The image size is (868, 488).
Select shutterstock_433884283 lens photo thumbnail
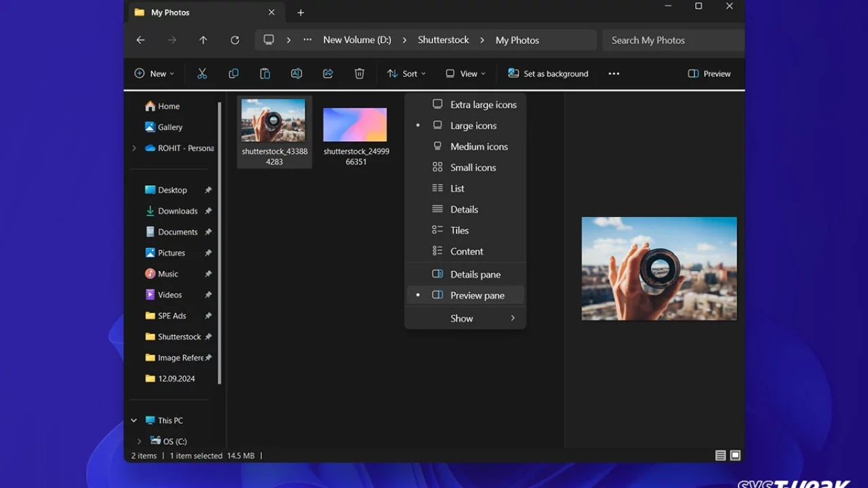[x=274, y=131]
